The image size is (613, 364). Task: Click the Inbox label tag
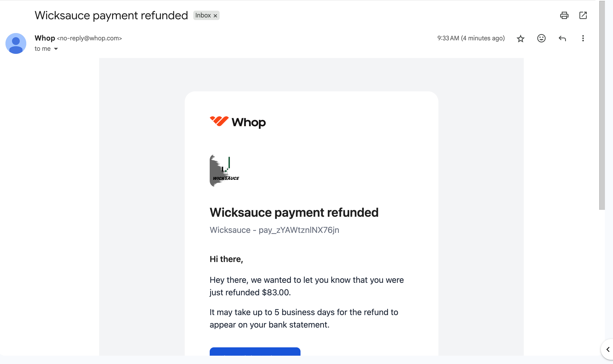coord(203,15)
